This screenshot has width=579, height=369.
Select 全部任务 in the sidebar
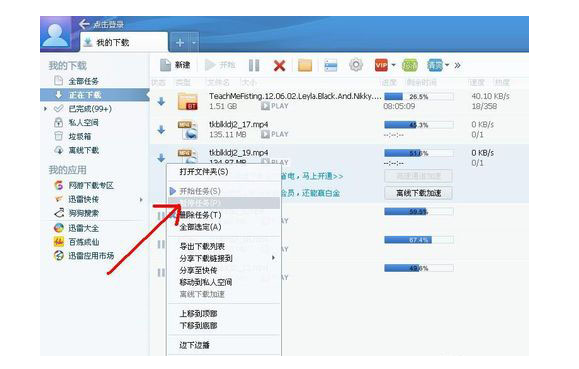tap(83, 81)
